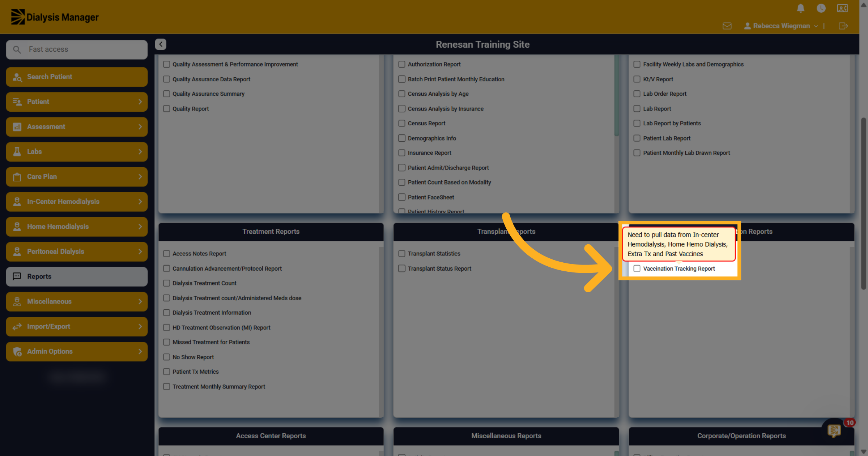
Task: Select Insurance Report checkbox
Action: pos(401,153)
